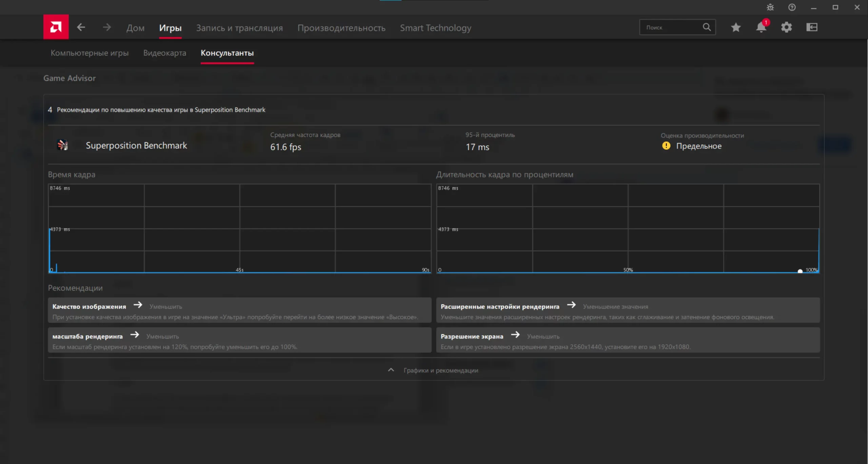Toggle the sidebar panel icon
Image resolution: width=868 pixels, height=464 pixels.
coord(812,27)
